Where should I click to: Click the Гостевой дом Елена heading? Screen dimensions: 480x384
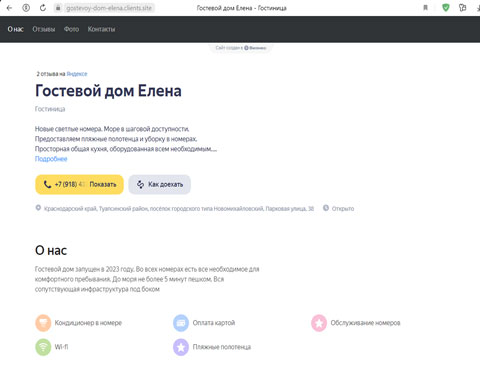tap(108, 91)
